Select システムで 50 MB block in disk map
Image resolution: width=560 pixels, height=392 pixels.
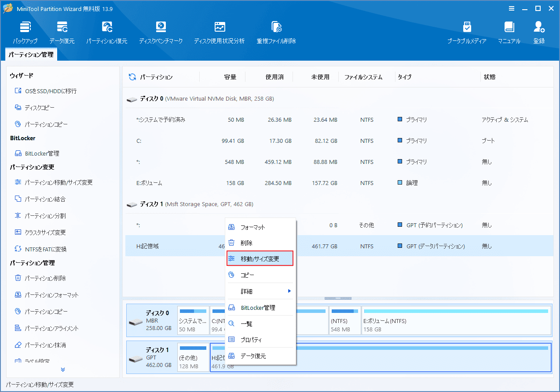pos(193,320)
